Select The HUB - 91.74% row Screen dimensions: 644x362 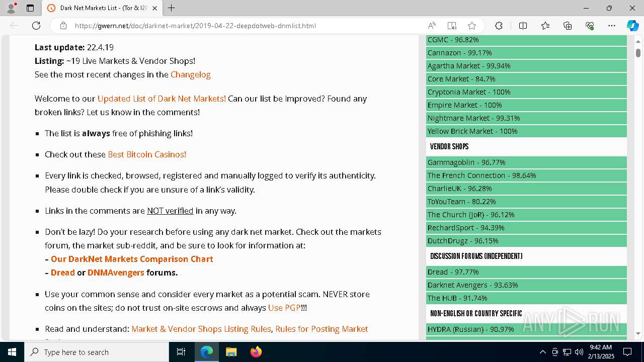pos(526,298)
